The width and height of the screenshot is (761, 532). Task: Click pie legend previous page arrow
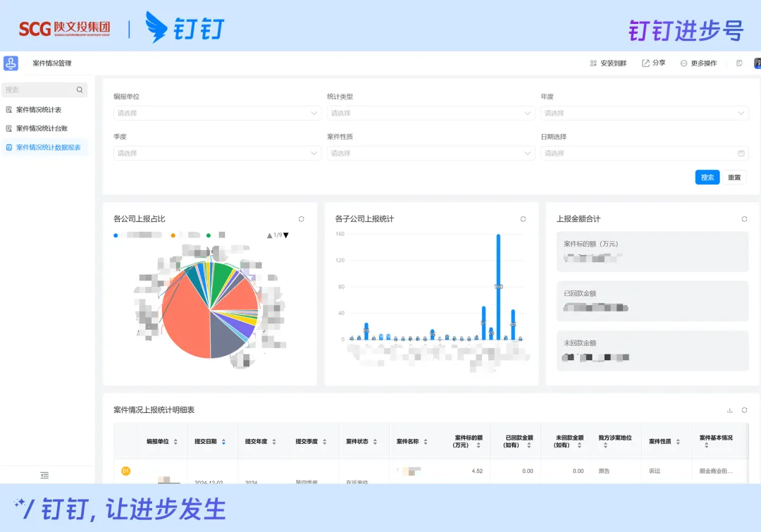click(x=269, y=235)
